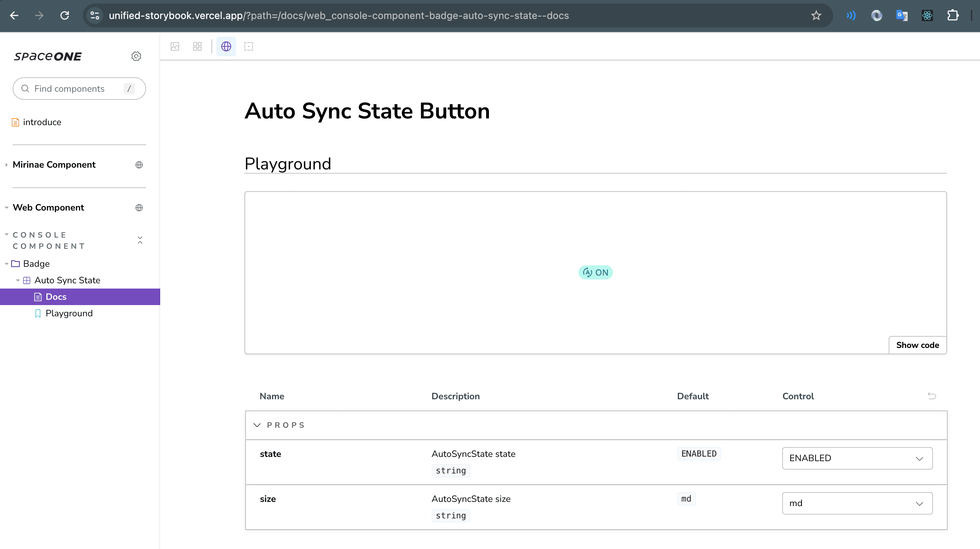Open the blue sound wave extension icon
The width and height of the screenshot is (980, 549).
[x=851, y=15]
